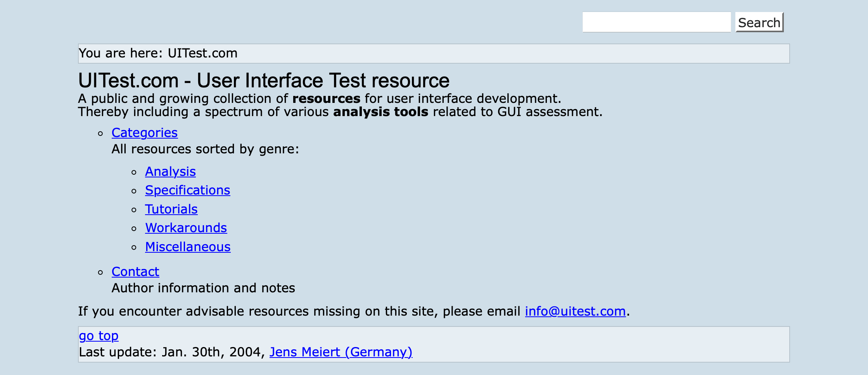The width and height of the screenshot is (868, 375).
Task: Click the go top link
Action: point(99,336)
